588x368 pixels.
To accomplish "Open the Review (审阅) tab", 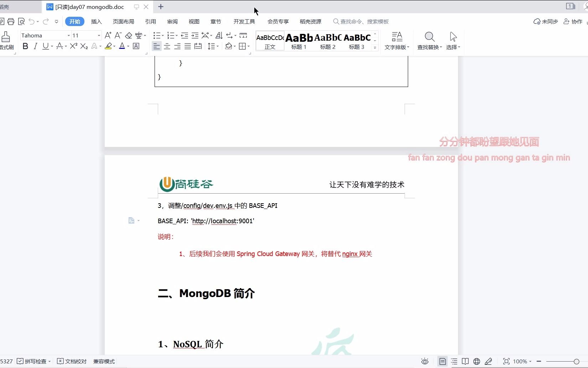I will [x=172, y=21].
